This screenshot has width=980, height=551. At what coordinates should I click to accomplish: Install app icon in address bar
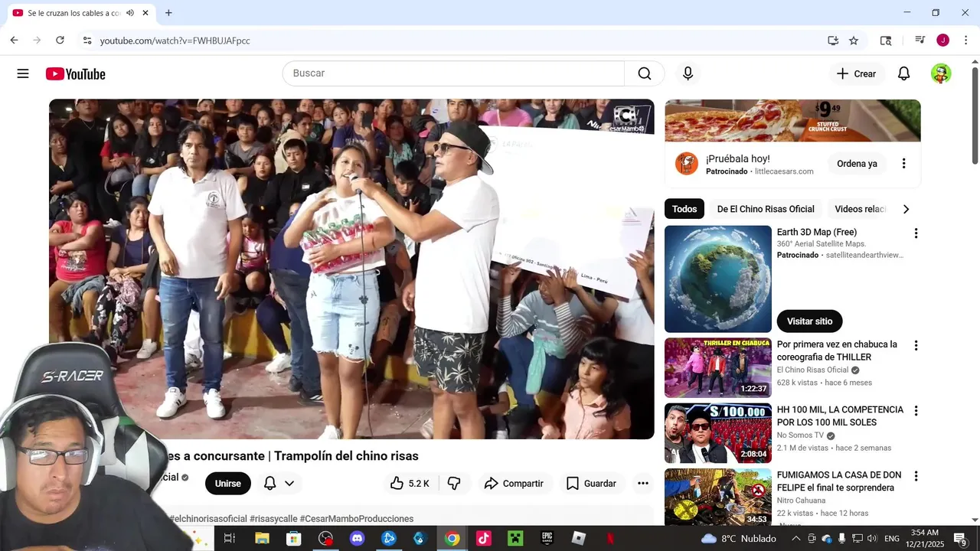click(x=833, y=41)
